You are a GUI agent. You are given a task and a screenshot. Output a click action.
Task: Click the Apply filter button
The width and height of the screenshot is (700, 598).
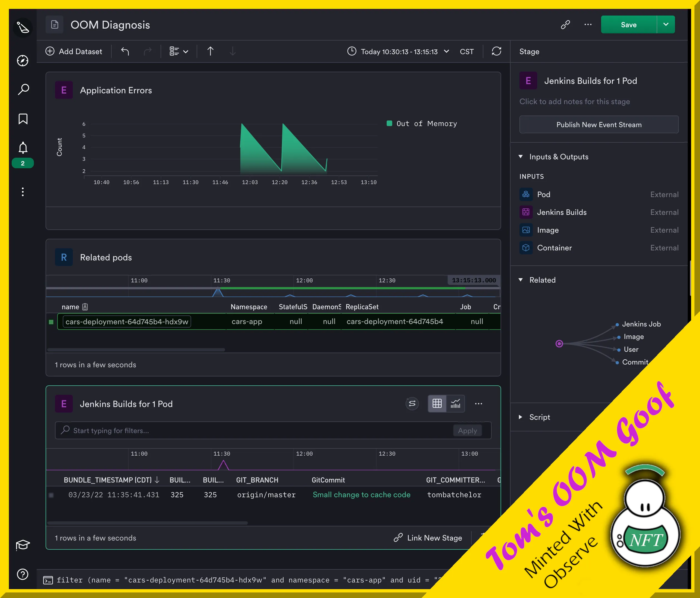point(467,431)
